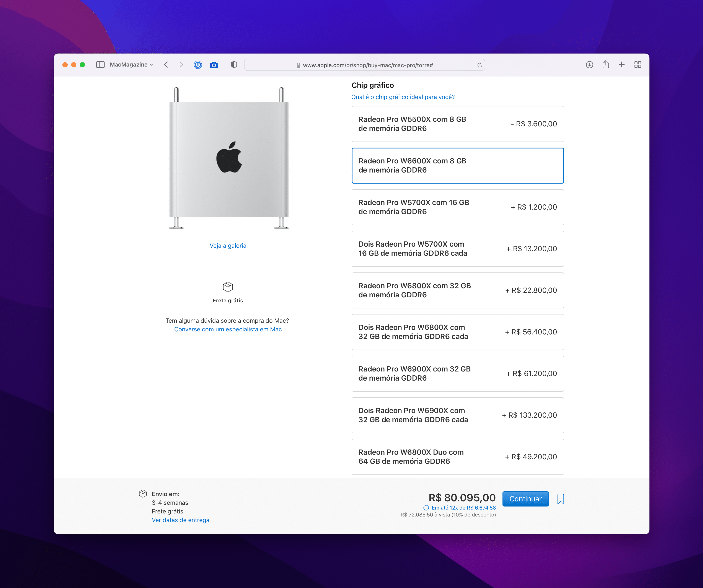Select the Radeon Pro W5500X graphics option
This screenshot has width=703, height=588.
coord(458,124)
